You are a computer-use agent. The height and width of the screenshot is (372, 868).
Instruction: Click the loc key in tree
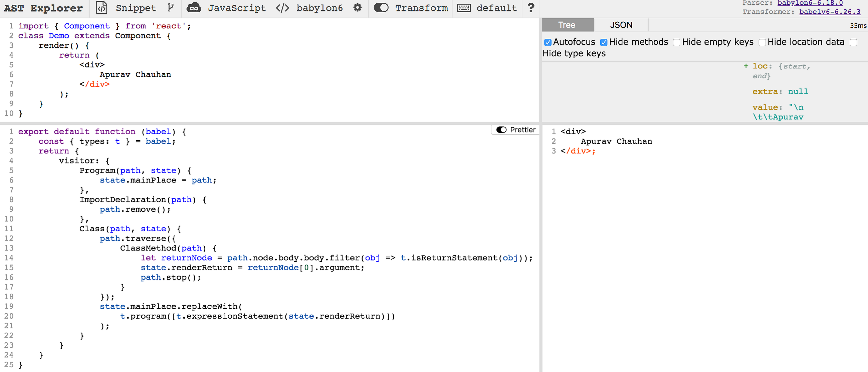click(x=760, y=66)
